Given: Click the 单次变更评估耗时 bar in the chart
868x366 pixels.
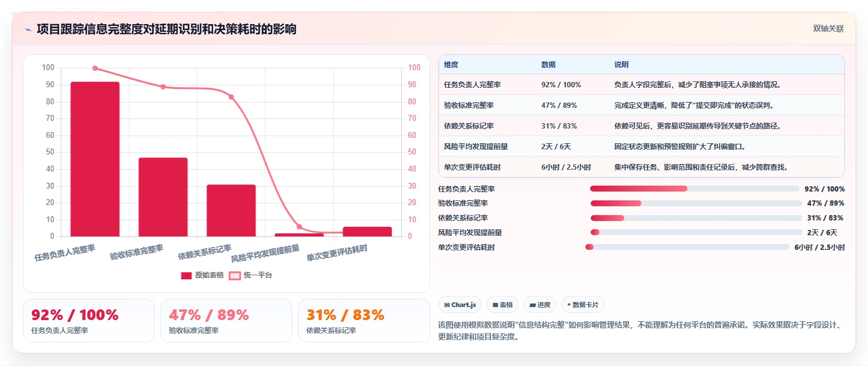Looking at the screenshot, I should (367, 232).
